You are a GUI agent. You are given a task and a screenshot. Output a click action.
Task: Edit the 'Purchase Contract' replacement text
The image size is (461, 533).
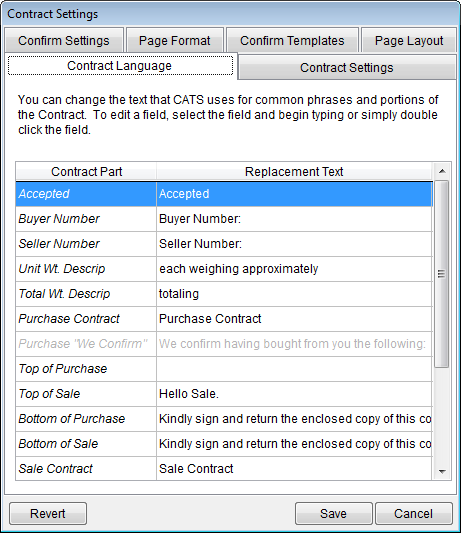pyautogui.click(x=294, y=319)
